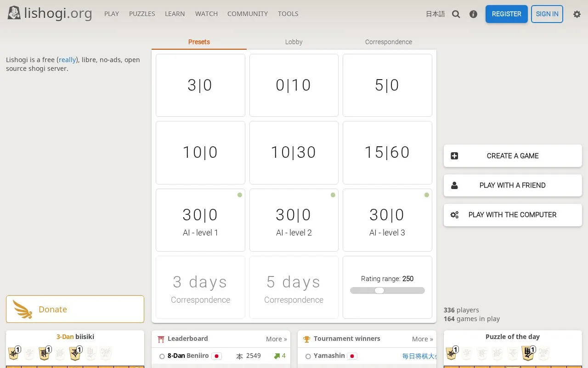The height and width of the screenshot is (368, 588).
Task: Click the person icon on Play with a Friend
Action: coord(454,185)
